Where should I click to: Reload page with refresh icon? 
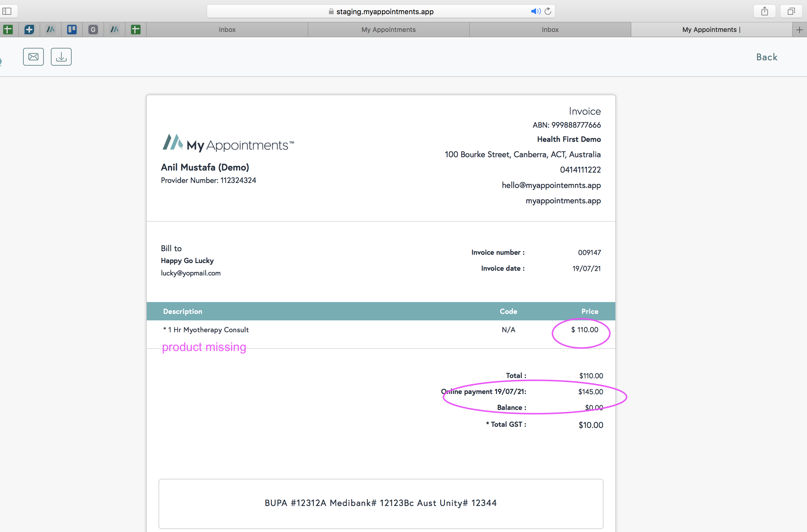tap(548, 11)
